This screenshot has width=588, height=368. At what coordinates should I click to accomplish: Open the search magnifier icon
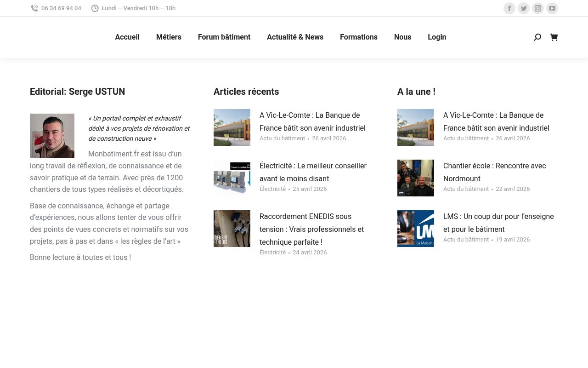pos(537,37)
